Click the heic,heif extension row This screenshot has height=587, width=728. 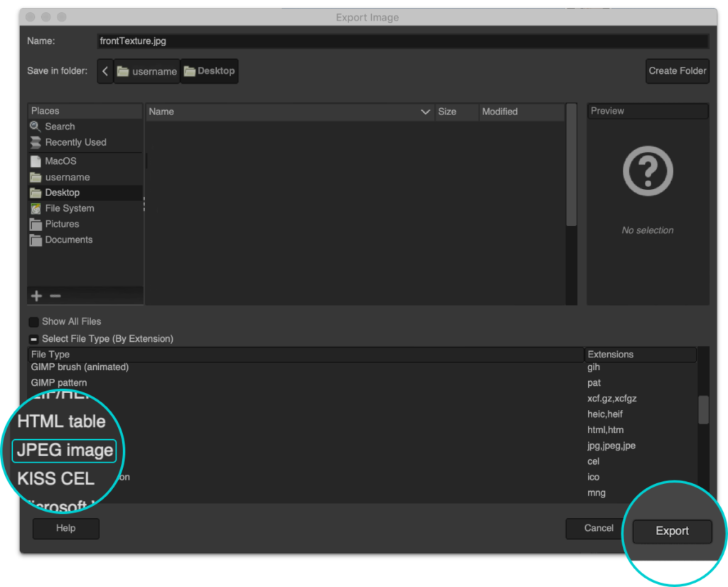[x=604, y=414]
